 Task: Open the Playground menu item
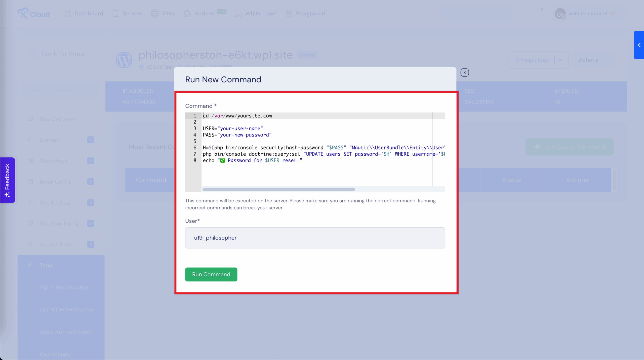[x=305, y=14]
